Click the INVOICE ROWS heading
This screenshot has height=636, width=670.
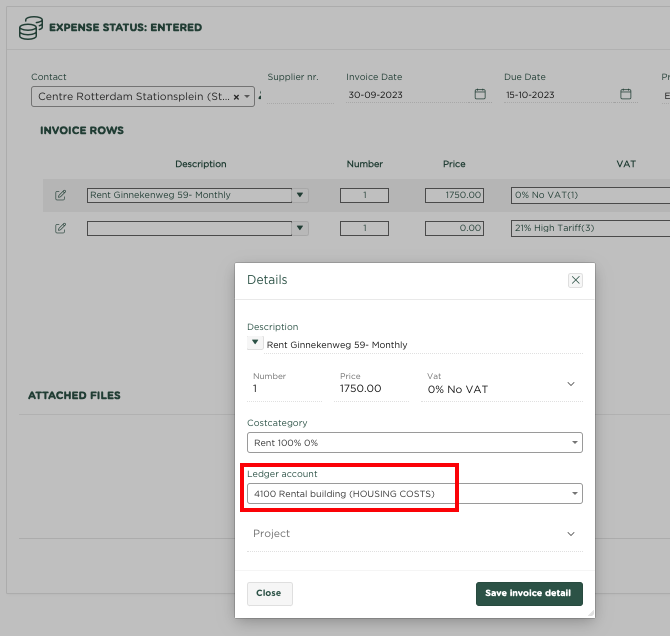(82, 130)
